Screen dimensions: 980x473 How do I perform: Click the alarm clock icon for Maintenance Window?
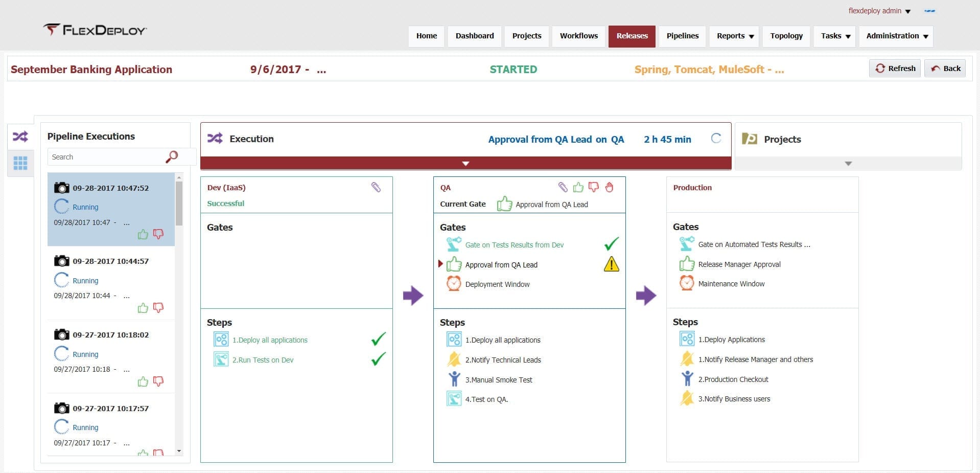pyautogui.click(x=687, y=283)
